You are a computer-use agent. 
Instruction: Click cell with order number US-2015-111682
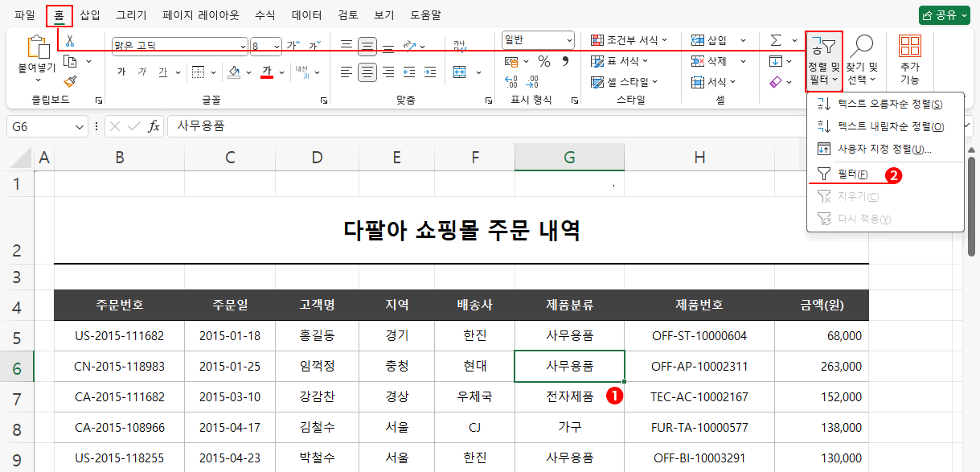pos(119,336)
